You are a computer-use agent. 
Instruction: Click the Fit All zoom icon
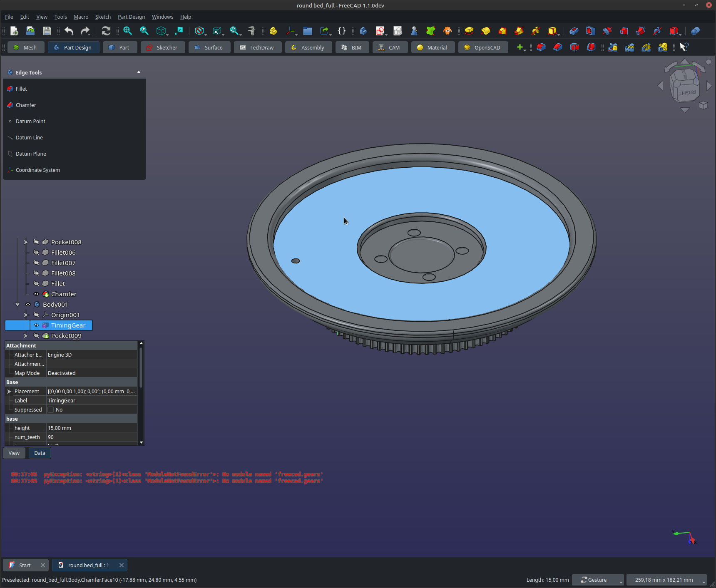[127, 31]
